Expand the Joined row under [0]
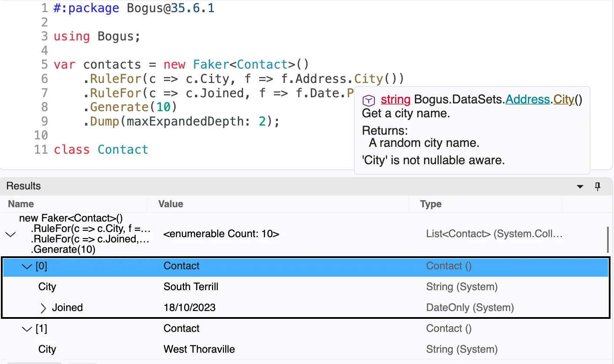Image resolution: width=614 pixels, height=364 pixels. coord(43,308)
